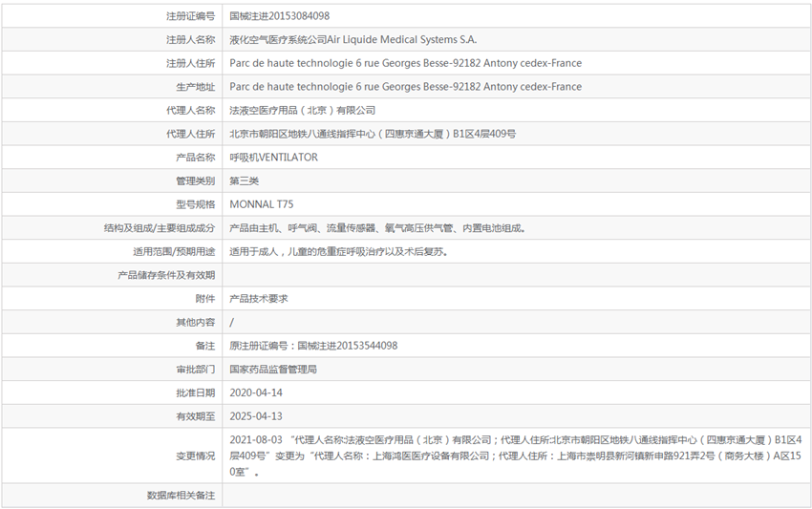Click the label 产品名称
The width and height of the screenshot is (812, 509).
pyautogui.click(x=195, y=158)
